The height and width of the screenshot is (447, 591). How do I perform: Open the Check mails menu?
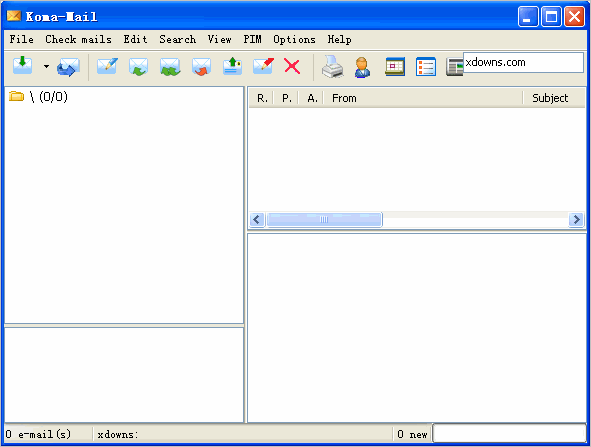[78, 39]
